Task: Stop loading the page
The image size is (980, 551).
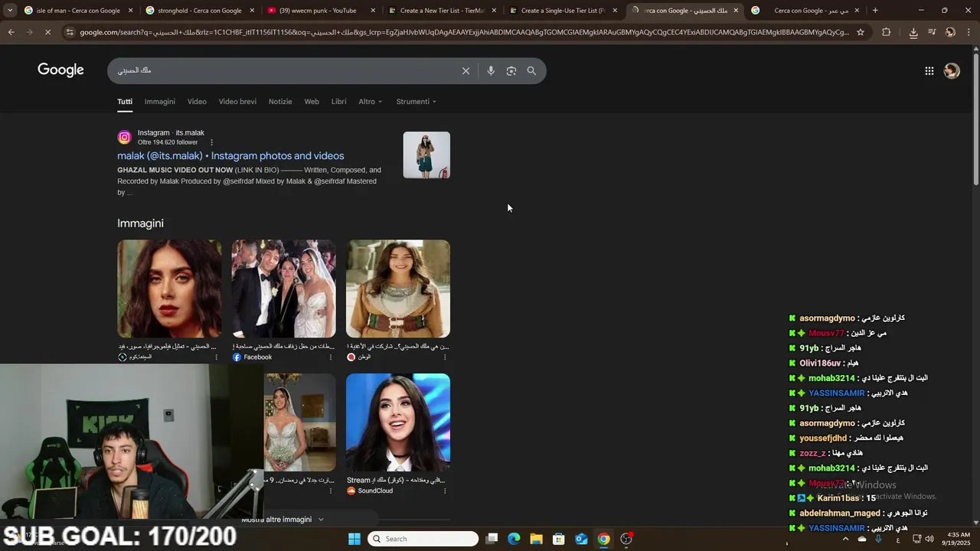Action: [47, 32]
